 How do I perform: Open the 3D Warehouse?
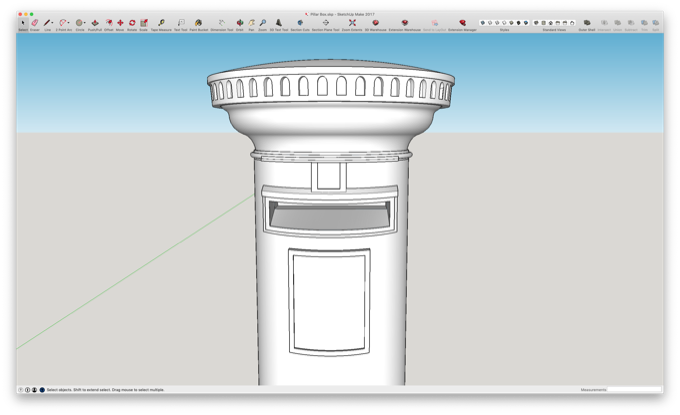coord(376,23)
